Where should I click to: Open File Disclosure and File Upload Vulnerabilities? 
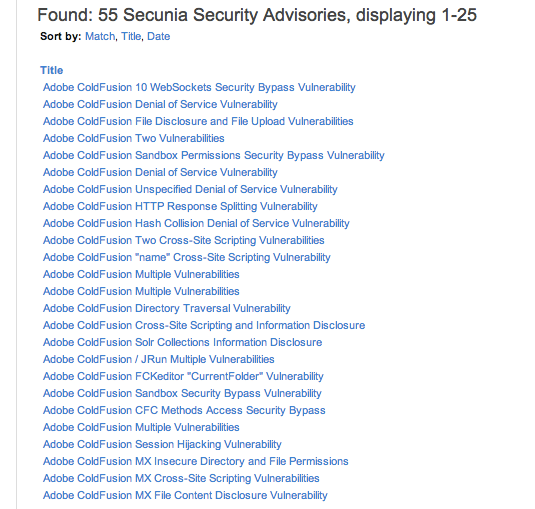coord(198,121)
